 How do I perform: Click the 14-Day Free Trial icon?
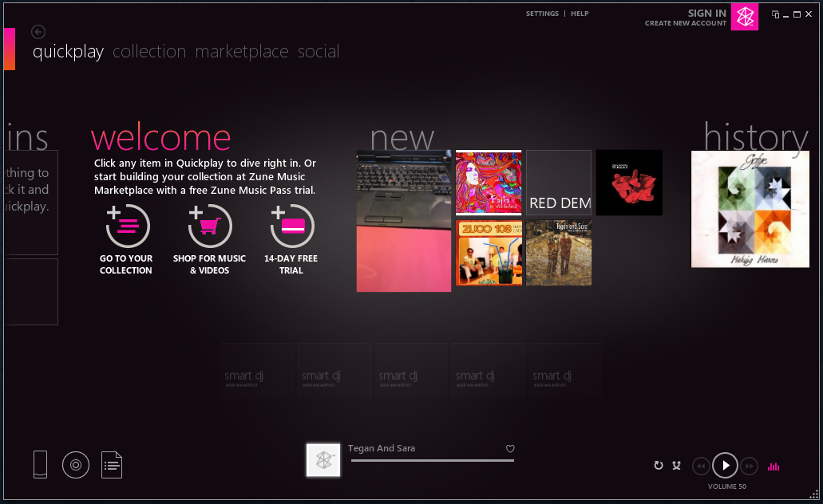coord(292,226)
